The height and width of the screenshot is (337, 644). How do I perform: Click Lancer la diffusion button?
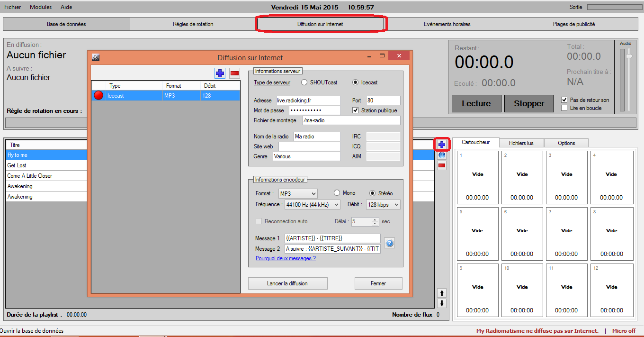287,283
